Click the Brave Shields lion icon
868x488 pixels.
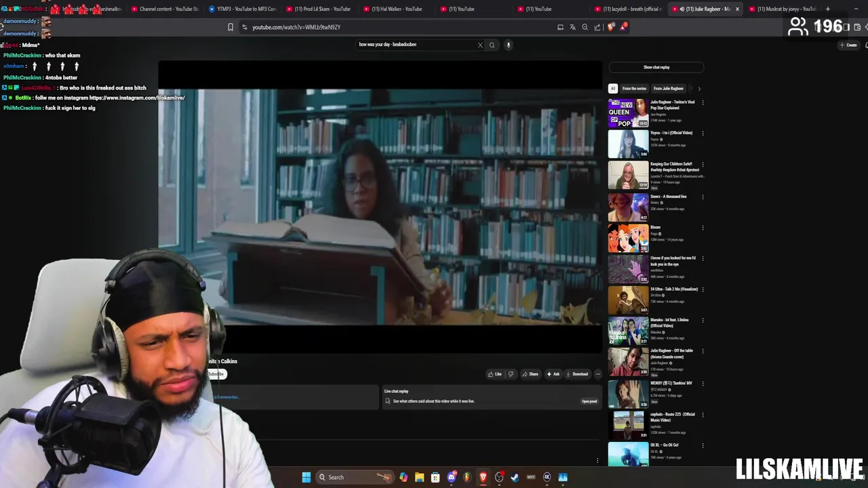coord(610,27)
